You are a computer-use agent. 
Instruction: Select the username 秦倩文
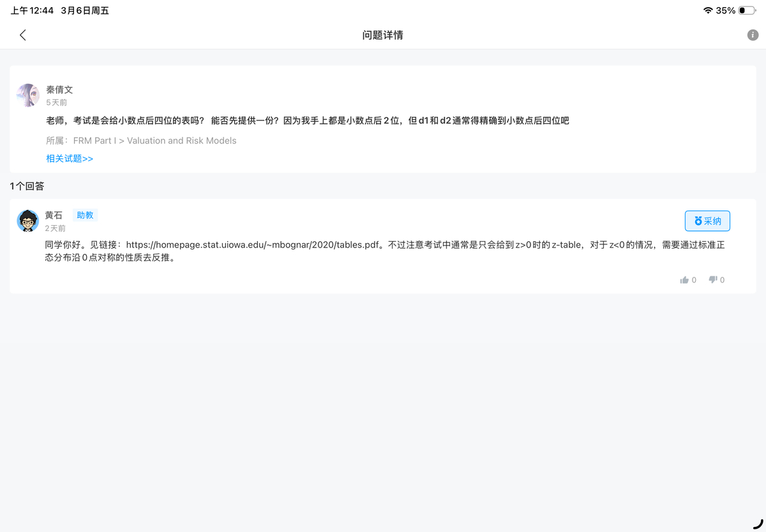(59, 90)
